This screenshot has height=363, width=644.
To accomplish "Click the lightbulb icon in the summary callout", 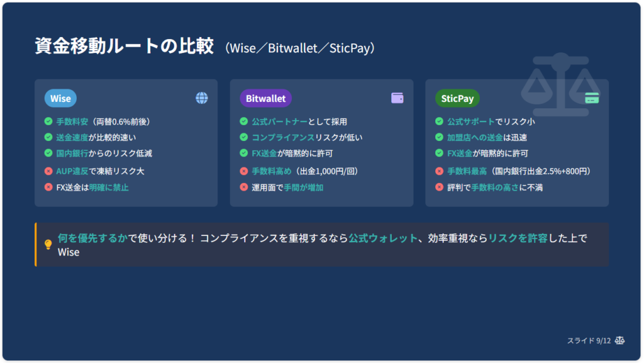I will tap(48, 245).
